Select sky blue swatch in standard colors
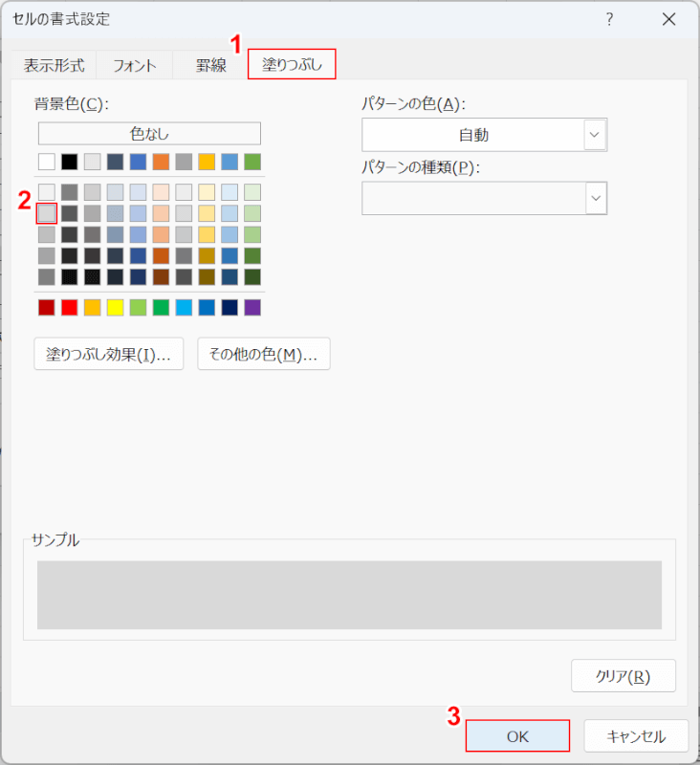700x765 pixels. tap(184, 307)
